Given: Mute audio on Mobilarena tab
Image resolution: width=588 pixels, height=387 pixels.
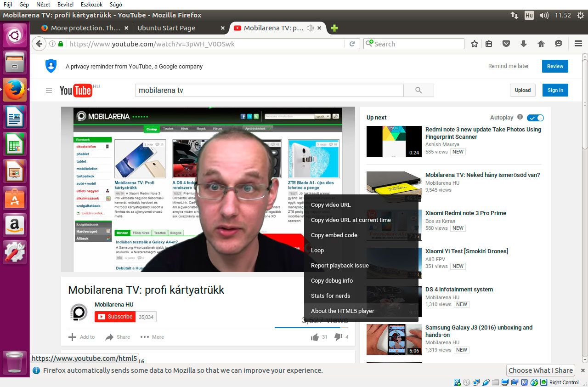Looking at the screenshot, I should point(310,28).
